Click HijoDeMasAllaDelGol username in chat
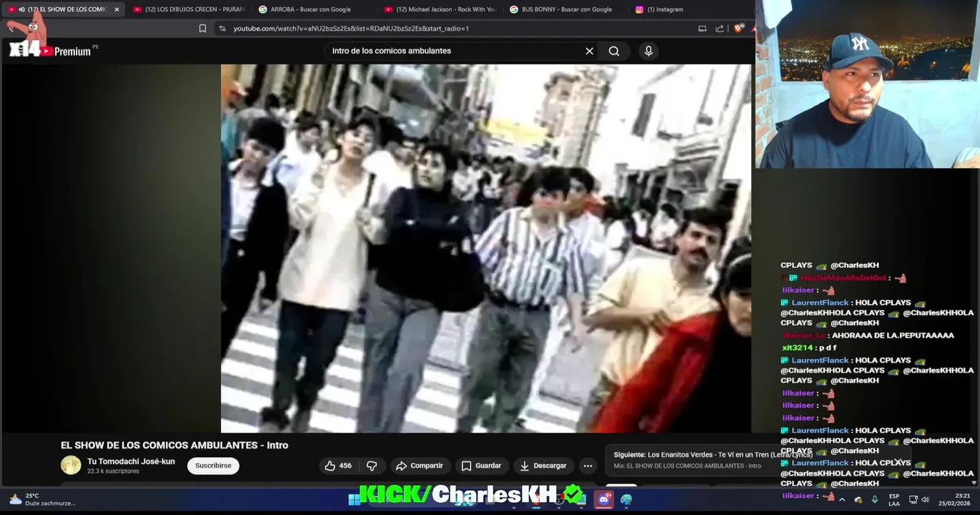 coord(843,278)
